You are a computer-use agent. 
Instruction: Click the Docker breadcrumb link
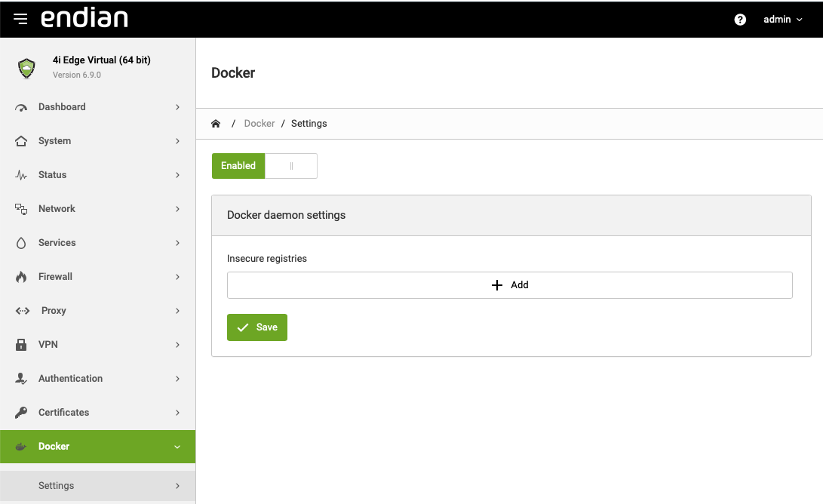259,124
